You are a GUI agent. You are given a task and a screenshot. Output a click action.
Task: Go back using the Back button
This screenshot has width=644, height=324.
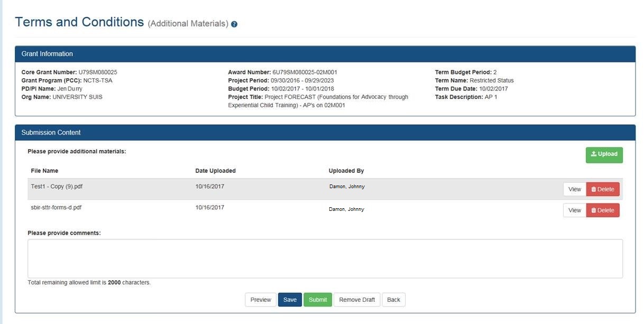pos(393,299)
